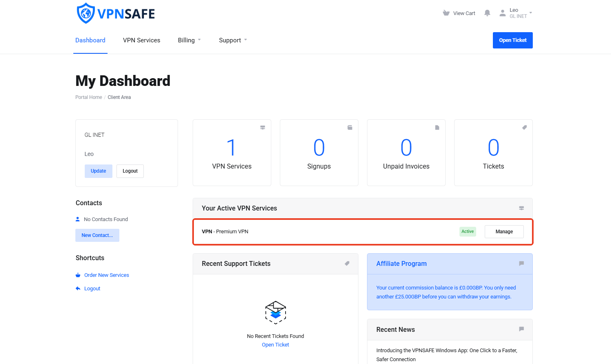Click the Active status badge
Viewport: 611px width, 364px height.
click(468, 232)
